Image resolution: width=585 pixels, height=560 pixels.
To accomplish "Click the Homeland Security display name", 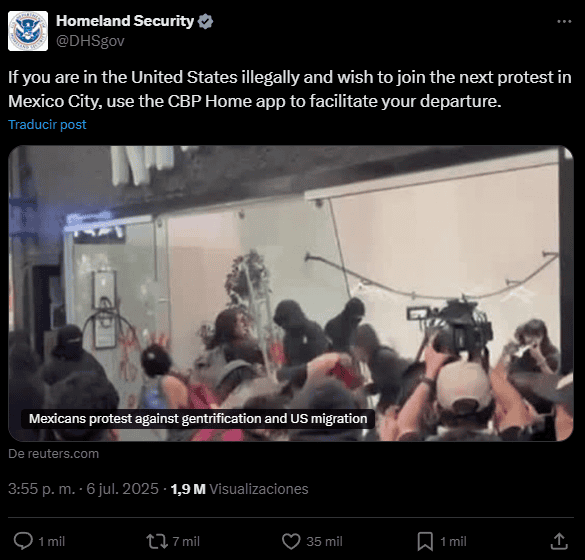I will pyautogui.click(x=125, y=21).
